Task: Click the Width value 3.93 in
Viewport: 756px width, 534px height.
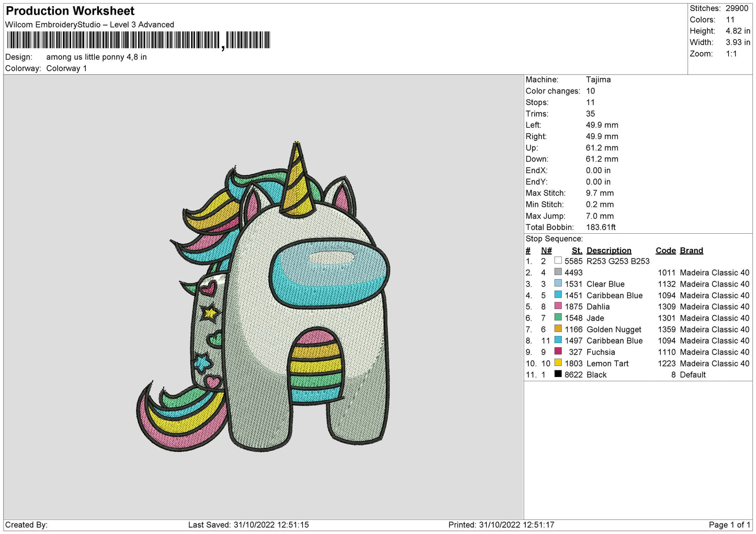Action: tap(738, 43)
